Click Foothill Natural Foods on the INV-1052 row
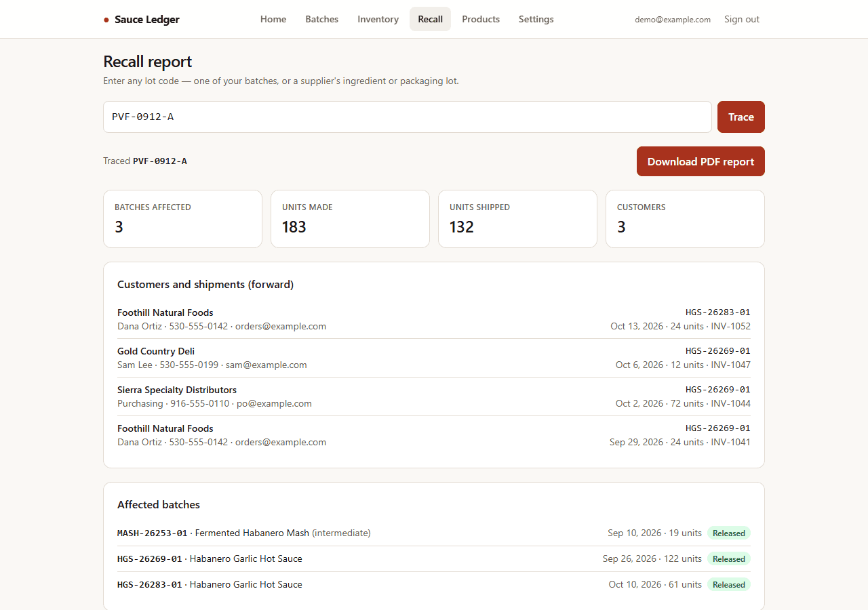 coord(165,312)
